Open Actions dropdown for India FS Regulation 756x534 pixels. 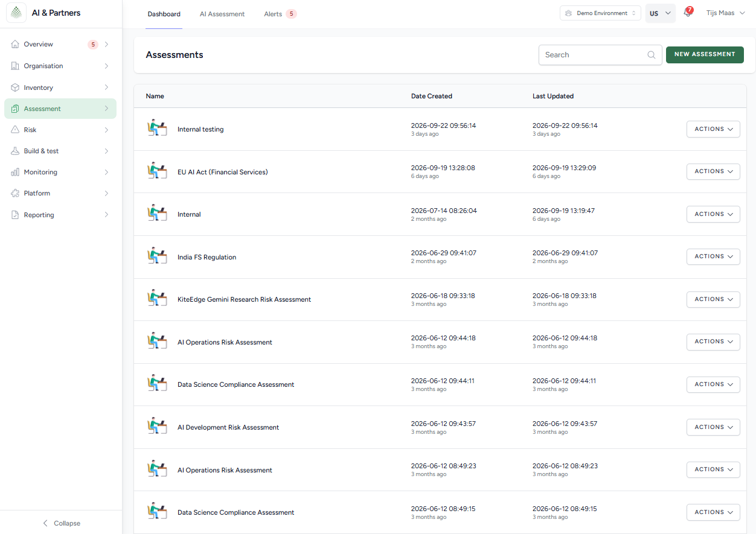click(713, 256)
